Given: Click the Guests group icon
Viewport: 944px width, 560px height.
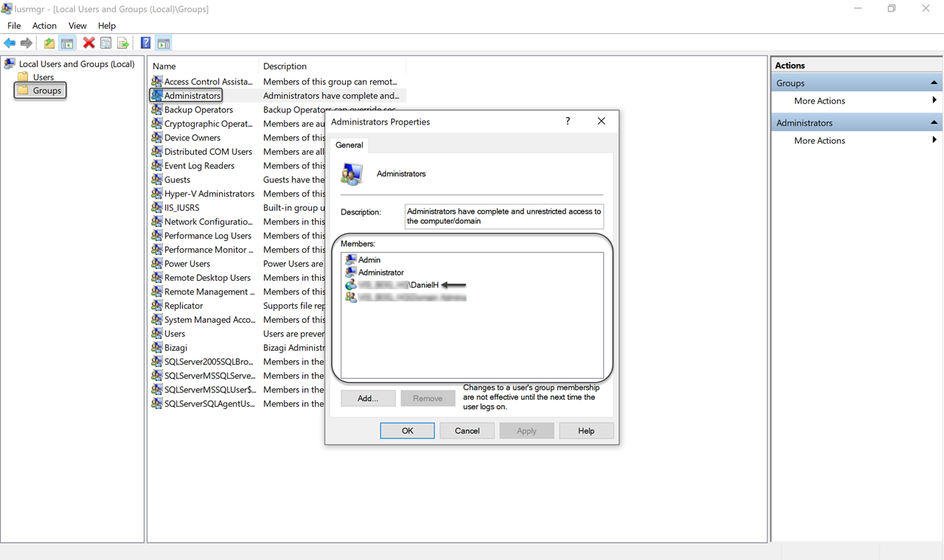Looking at the screenshot, I should click(x=156, y=180).
